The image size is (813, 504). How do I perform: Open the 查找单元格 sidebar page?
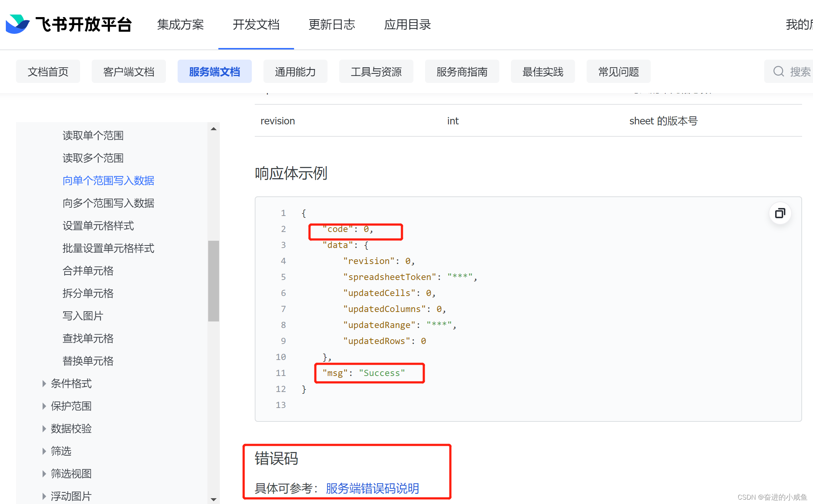coord(88,339)
